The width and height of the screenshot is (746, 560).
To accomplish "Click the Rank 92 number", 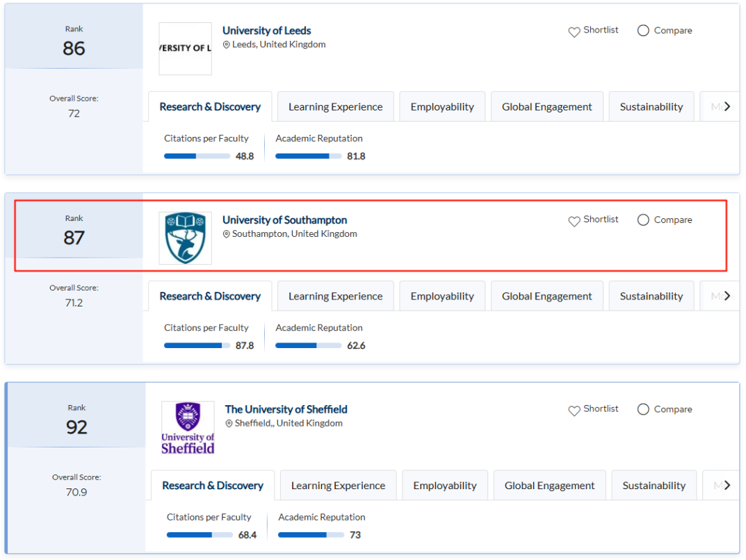I will (76, 427).
